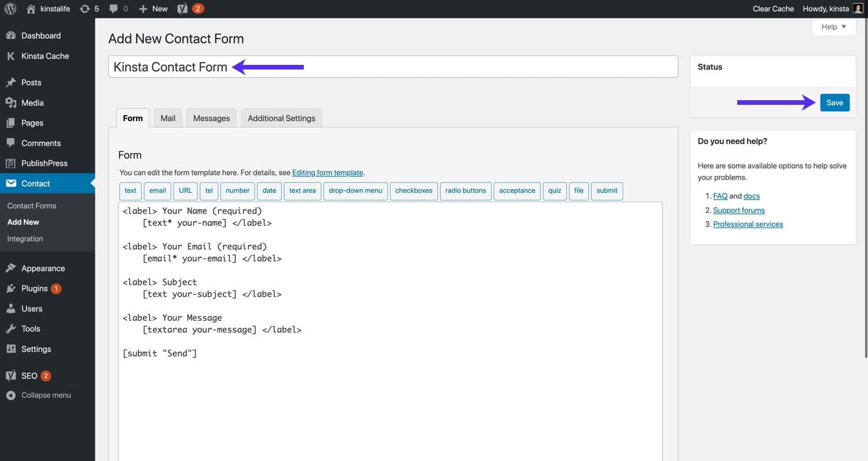
Task: Click the WordPress logo in the admin bar
Action: click(9, 8)
